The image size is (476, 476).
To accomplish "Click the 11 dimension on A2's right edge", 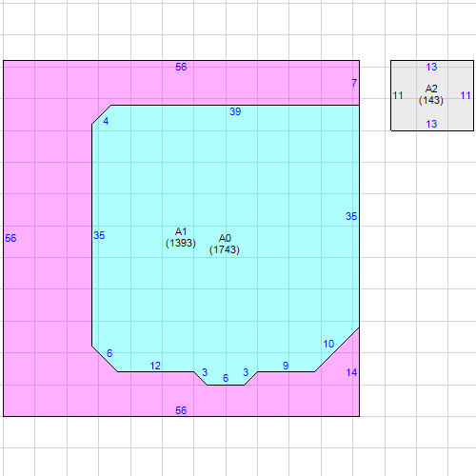I will point(466,95).
